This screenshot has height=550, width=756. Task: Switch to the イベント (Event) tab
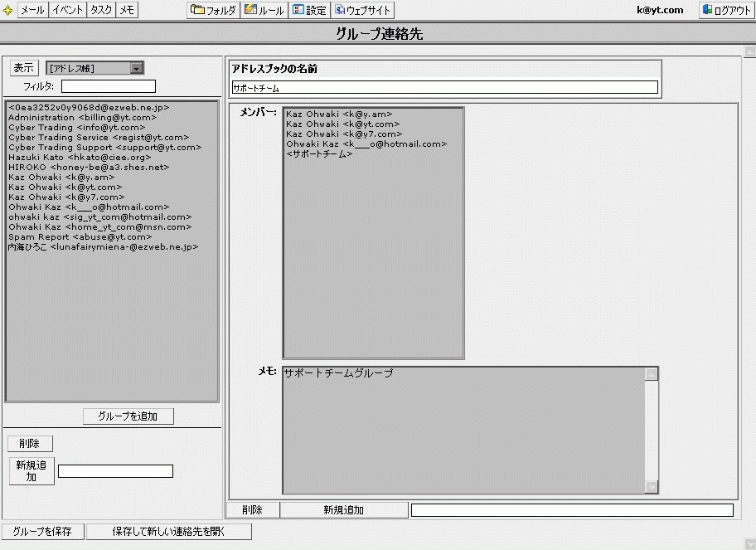tap(67, 11)
